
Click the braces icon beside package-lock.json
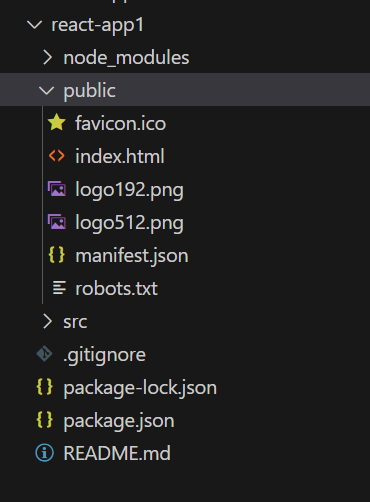pos(44,387)
